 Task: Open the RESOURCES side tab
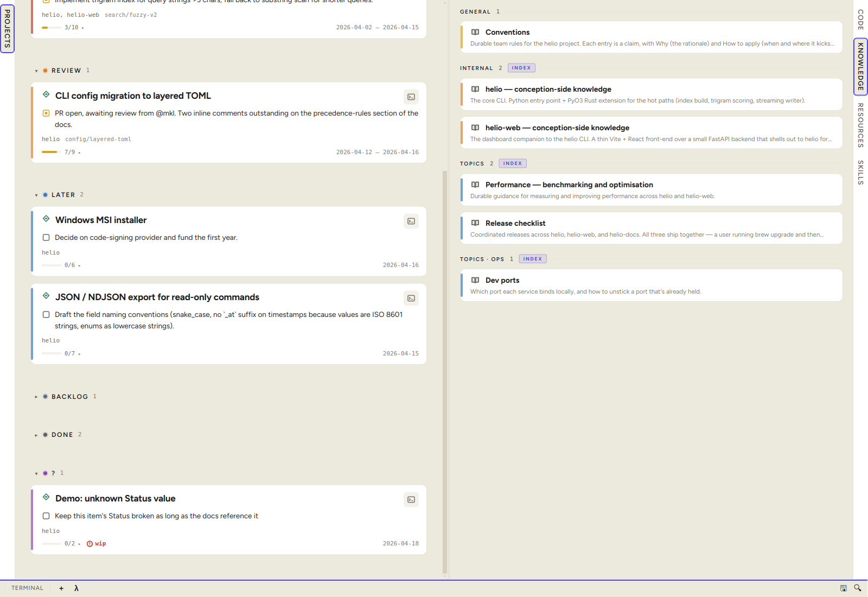(x=860, y=125)
